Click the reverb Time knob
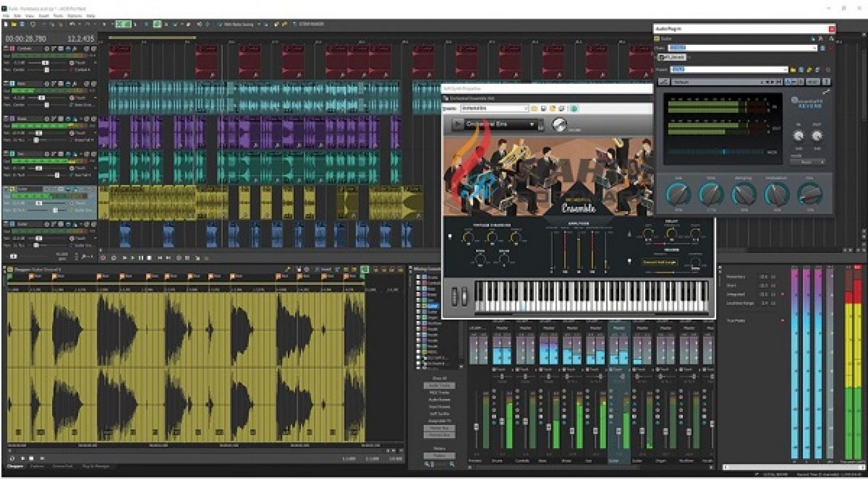The width and height of the screenshot is (868, 480). point(711,194)
